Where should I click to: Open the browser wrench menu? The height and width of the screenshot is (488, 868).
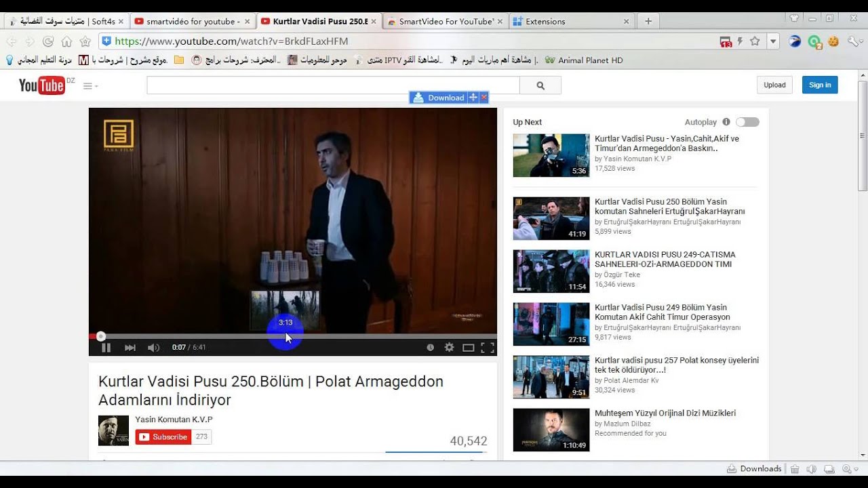click(x=853, y=41)
